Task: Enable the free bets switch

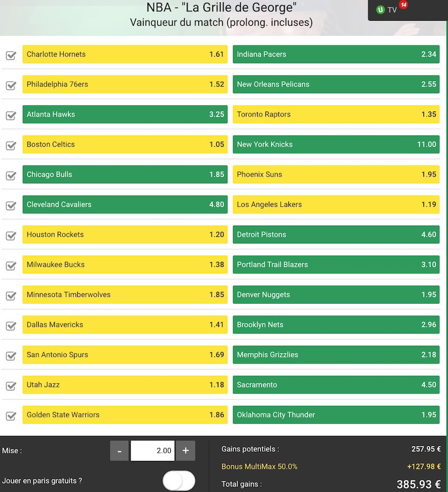Action: [179, 481]
